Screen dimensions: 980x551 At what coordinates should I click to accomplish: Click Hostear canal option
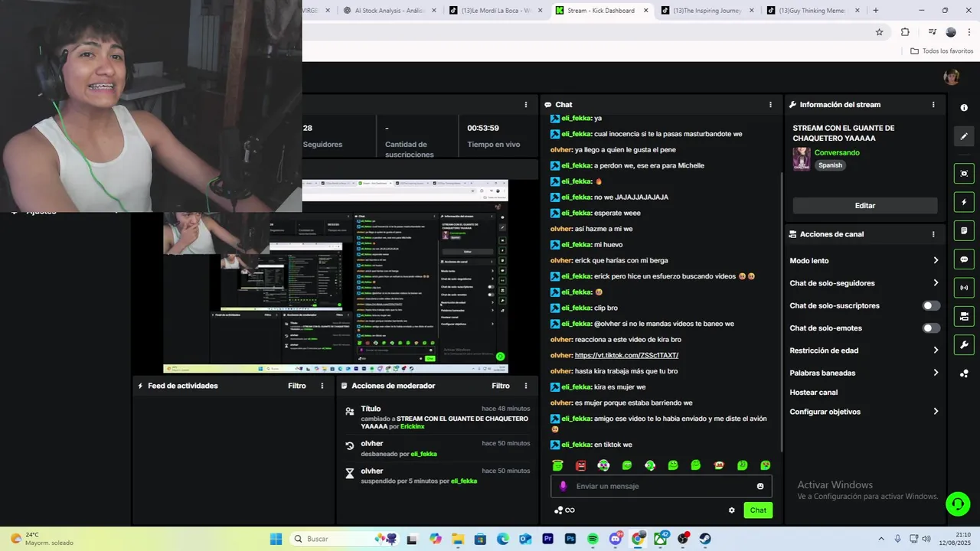pos(813,393)
